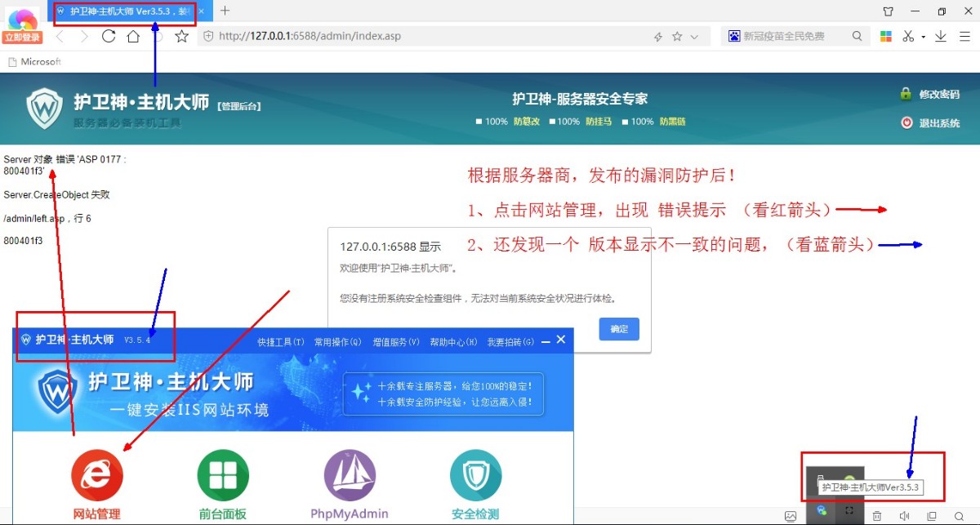Click the scissors screenshot tool icon

[908, 36]
